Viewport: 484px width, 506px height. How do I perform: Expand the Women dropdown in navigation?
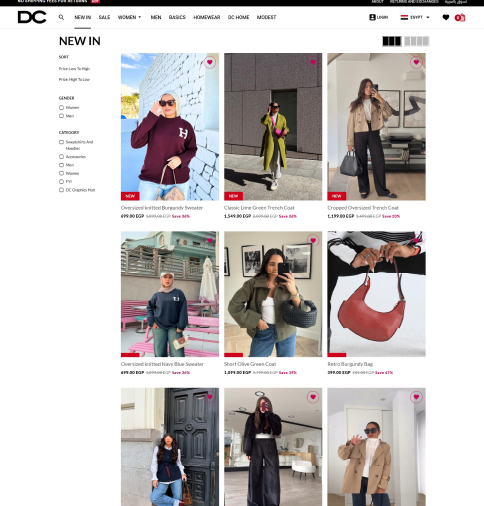130,17
